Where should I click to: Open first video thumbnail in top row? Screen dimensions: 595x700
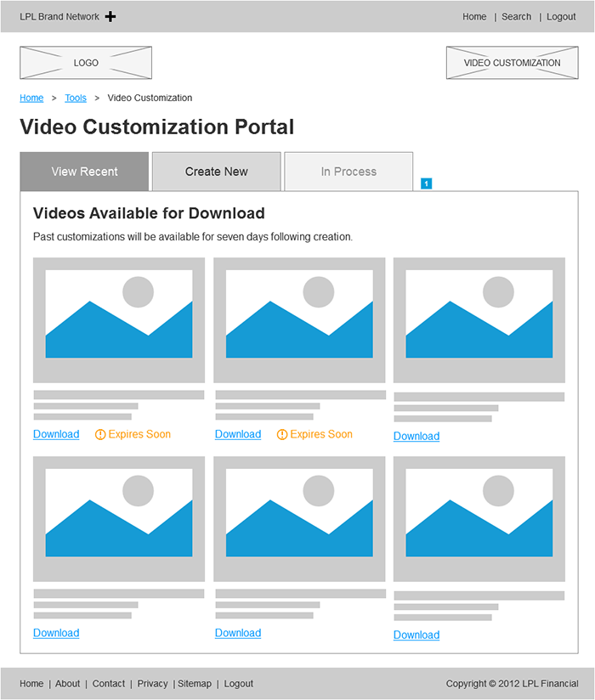119,320
